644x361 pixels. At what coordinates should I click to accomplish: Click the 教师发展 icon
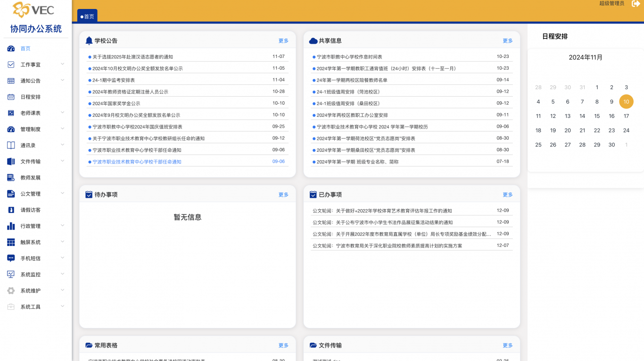click(x=11, y=178)
